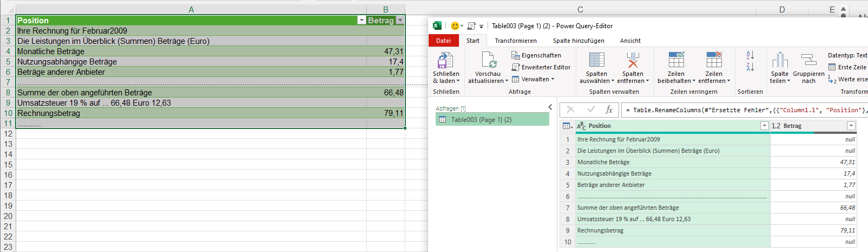Click Zeilen entfernen icon
Image resolution: width=868 pixels, height=252 pixels.
coord(714,60)
